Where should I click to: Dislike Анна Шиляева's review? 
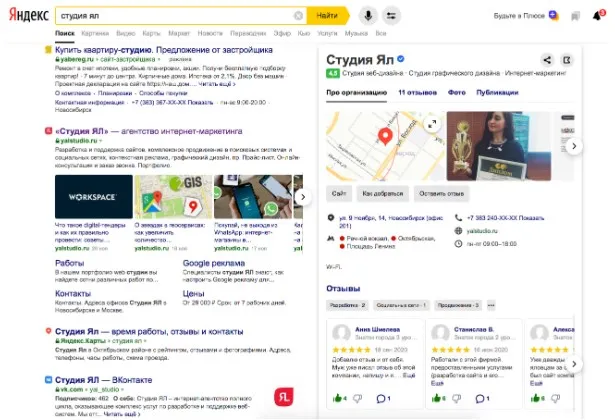(x=357, y=398)
